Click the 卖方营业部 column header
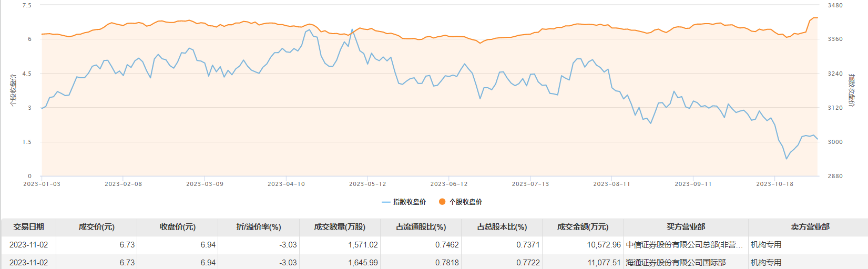This screenshot has width=868, height=269. click(x=810, y=227)
